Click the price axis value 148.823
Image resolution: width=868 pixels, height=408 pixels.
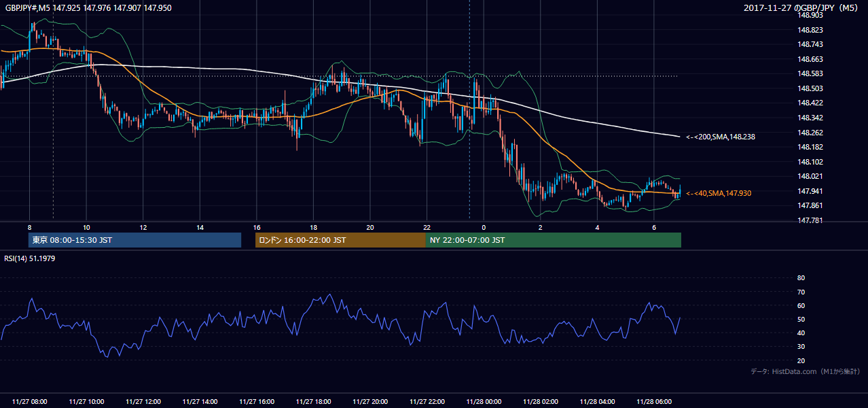[809, 30]
